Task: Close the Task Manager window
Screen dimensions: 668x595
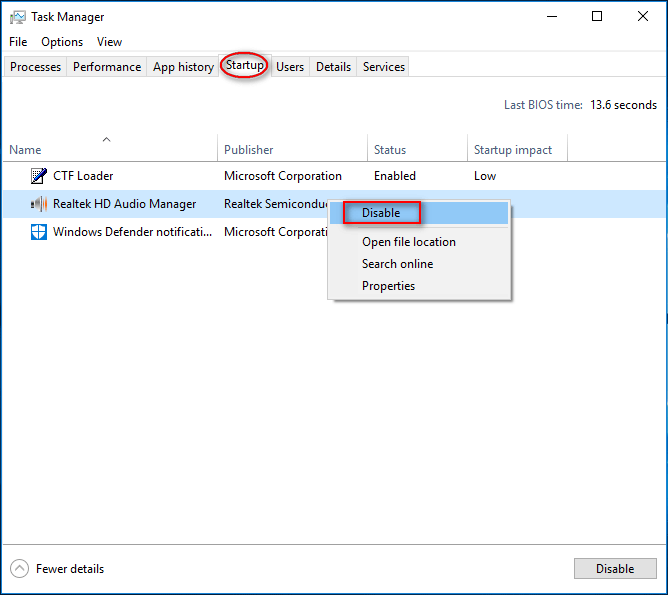Action: (643, 17)
